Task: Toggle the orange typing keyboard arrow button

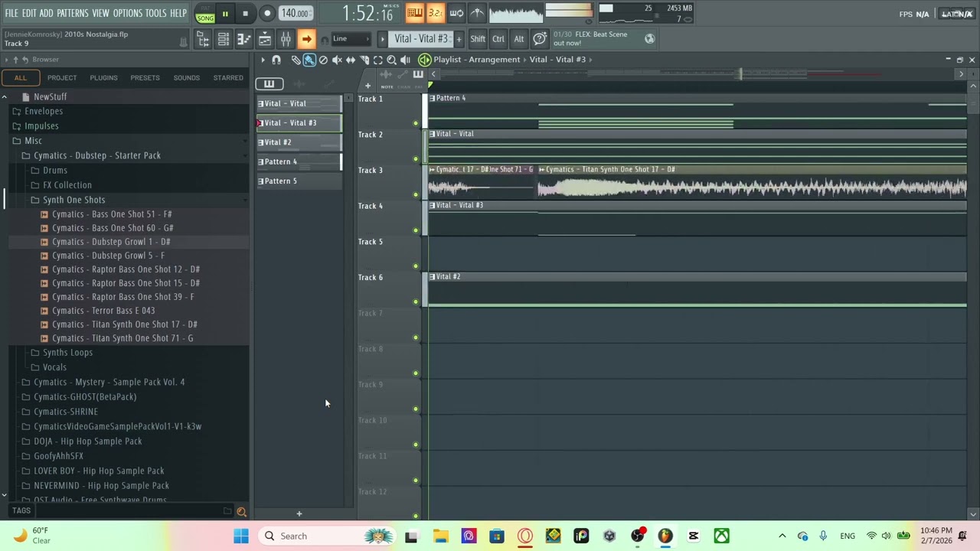Action: click(306, 40)
